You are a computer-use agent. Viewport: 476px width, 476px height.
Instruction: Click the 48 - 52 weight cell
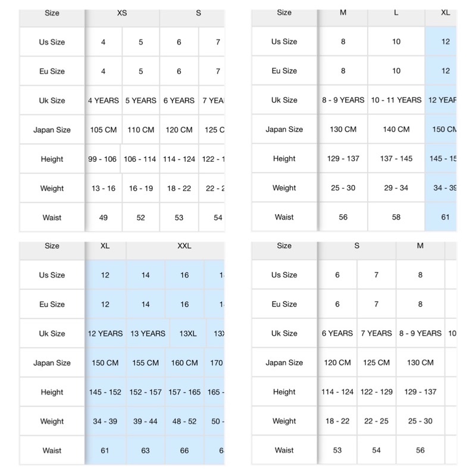[x=184, y=421]
